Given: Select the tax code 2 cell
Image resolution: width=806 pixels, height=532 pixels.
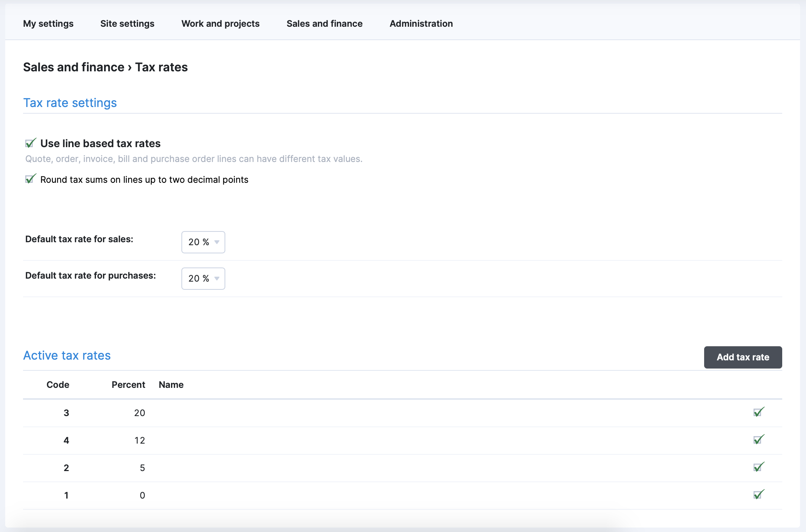Looking at the screenshot, I should tap(66, 468).
